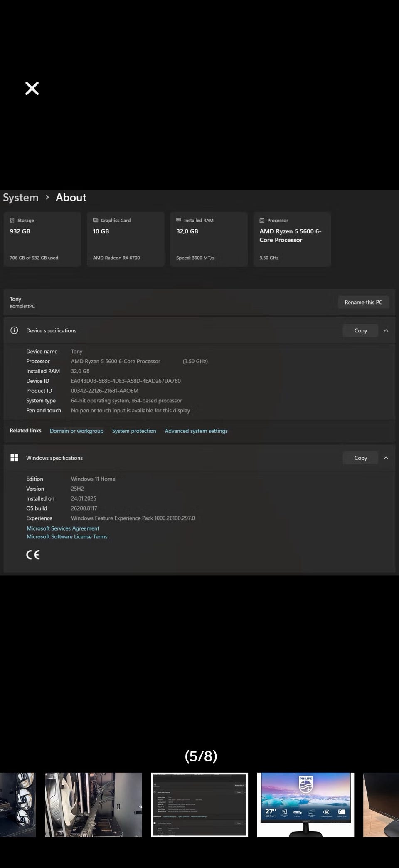The image size is (399, 868).
Task: Copy the Device specifications
Action: pos(360,330)
